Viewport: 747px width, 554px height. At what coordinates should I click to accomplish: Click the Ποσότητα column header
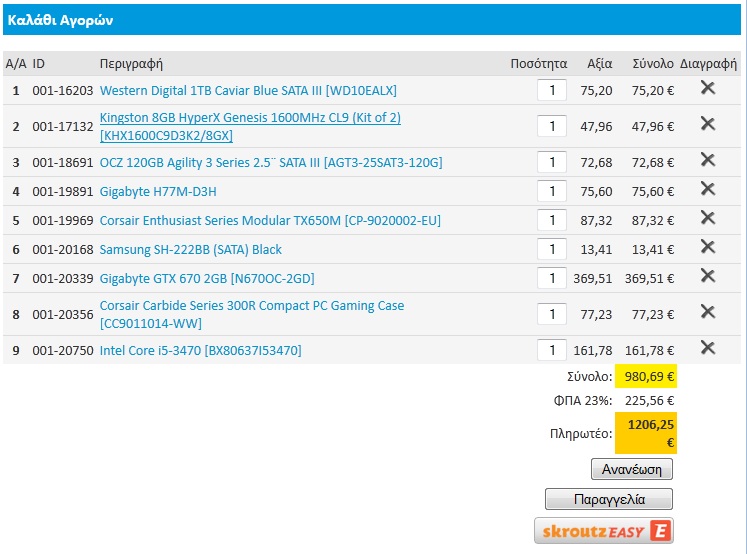tap(539, 64)
